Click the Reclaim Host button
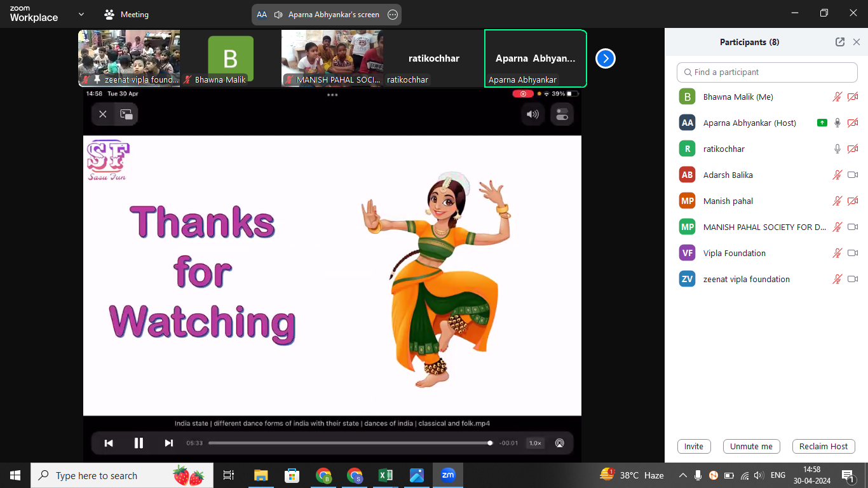This screenshot has width=868, height=488. click(824, 446)
